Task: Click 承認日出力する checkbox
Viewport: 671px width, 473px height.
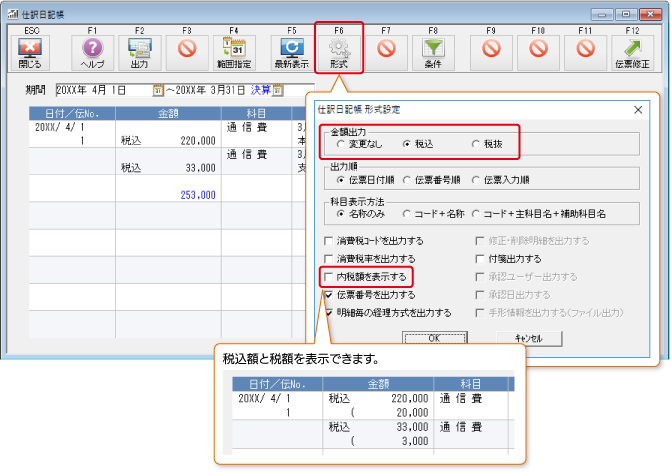Action: click(x=480, y=295)
